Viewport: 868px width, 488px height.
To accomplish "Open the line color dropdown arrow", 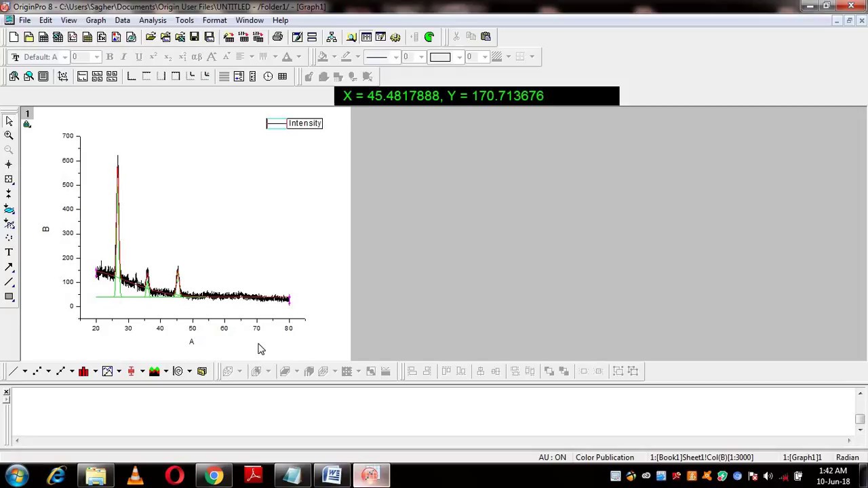I will (357, 57).
